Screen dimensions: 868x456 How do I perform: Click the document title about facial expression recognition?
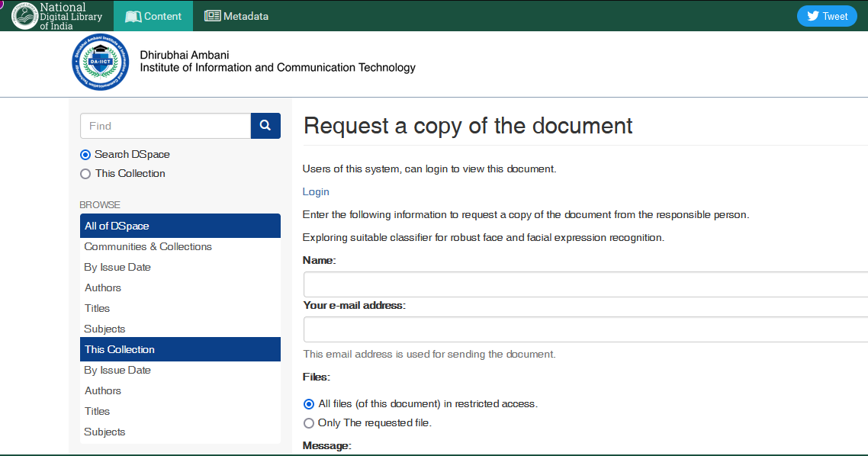[484, 237]
